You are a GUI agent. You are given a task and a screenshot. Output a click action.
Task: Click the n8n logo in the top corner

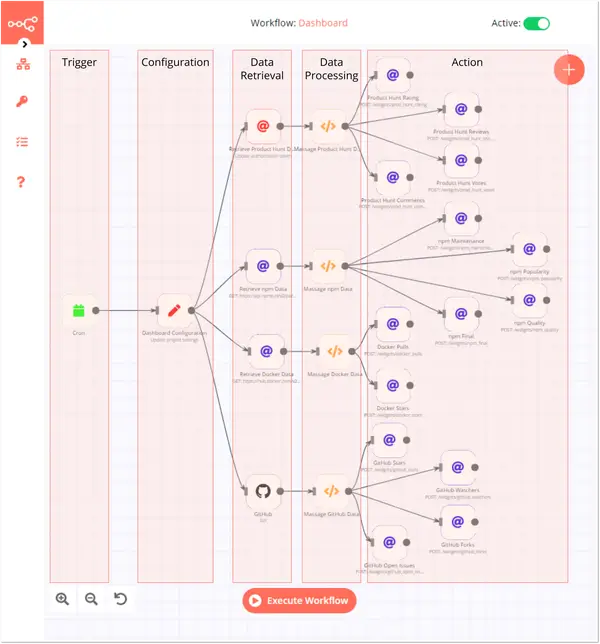click(x=23, y=23)
